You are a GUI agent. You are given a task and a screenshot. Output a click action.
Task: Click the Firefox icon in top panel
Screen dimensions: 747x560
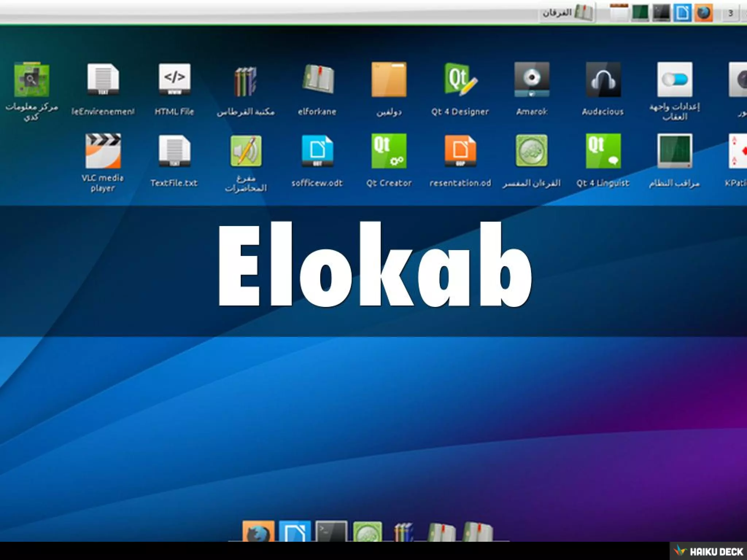coord(703,13)
